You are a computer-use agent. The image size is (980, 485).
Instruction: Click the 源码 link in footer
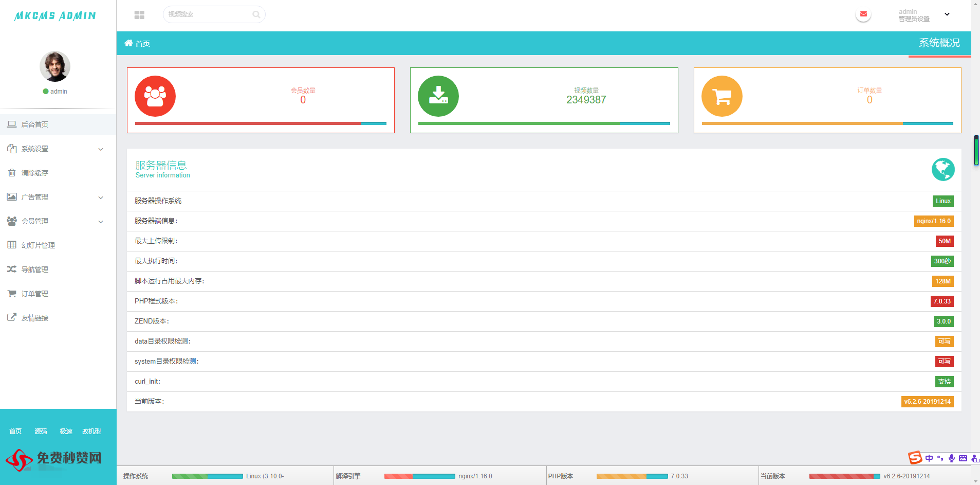point(41,432)
